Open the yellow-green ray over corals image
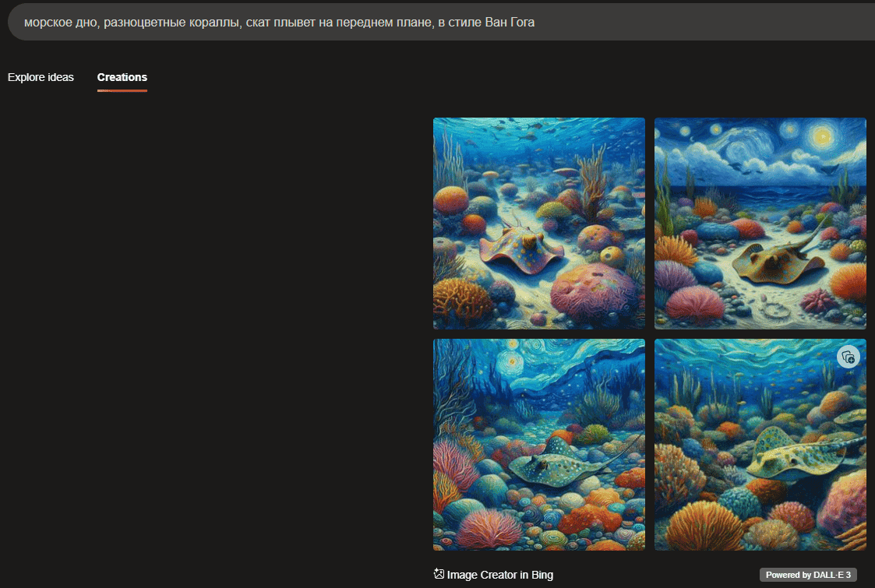The height and width of the screenshot is (588, 875). (760, 445)
